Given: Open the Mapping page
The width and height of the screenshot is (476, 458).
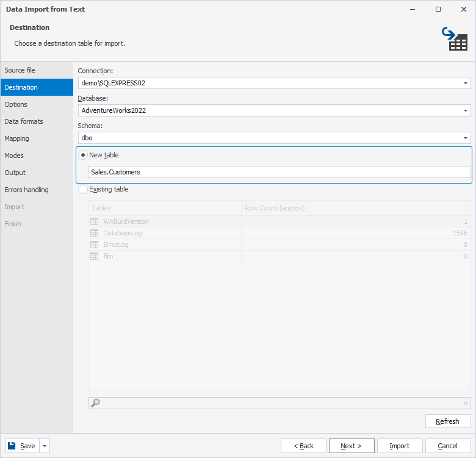Looking at the screenshot, I should pyautogui.click(x=37, y=138).
